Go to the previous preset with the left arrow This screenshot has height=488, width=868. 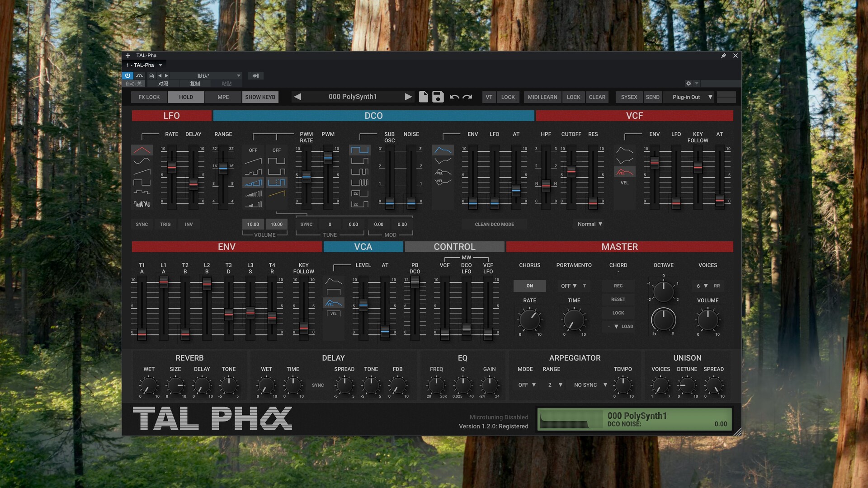point(297,97)
